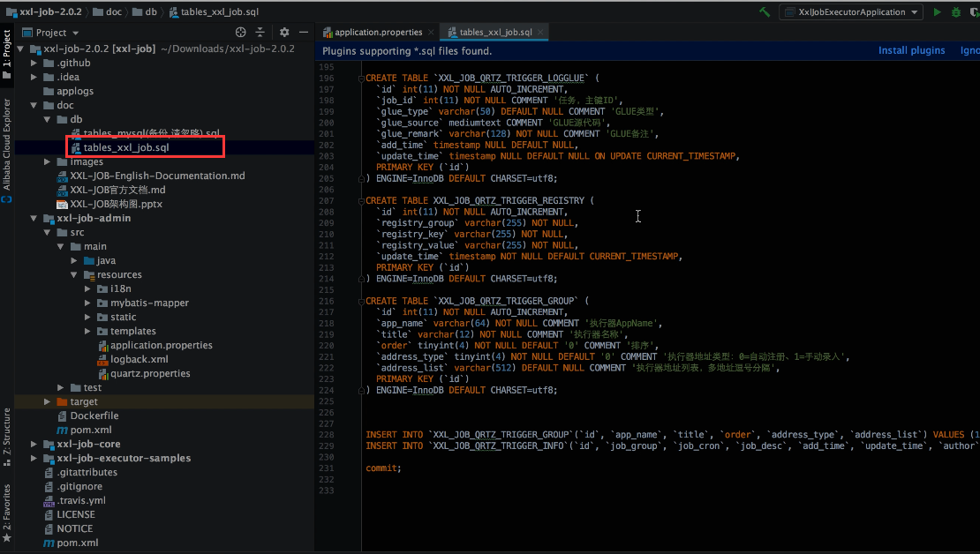Hide the Project panel with minimize icon

click(304, 33)
